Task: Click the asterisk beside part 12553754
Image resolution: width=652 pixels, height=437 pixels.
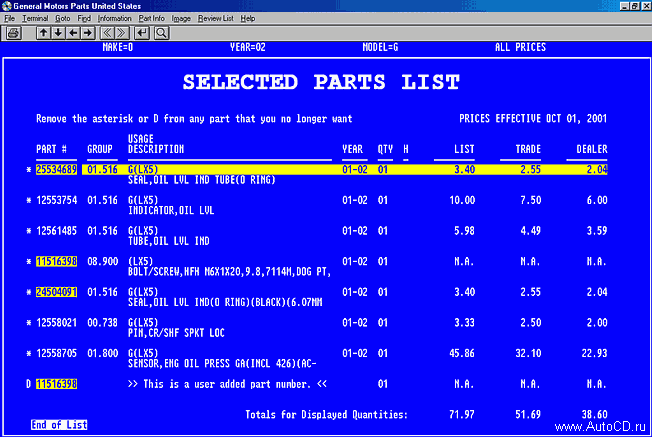Action: click(29, 200)
